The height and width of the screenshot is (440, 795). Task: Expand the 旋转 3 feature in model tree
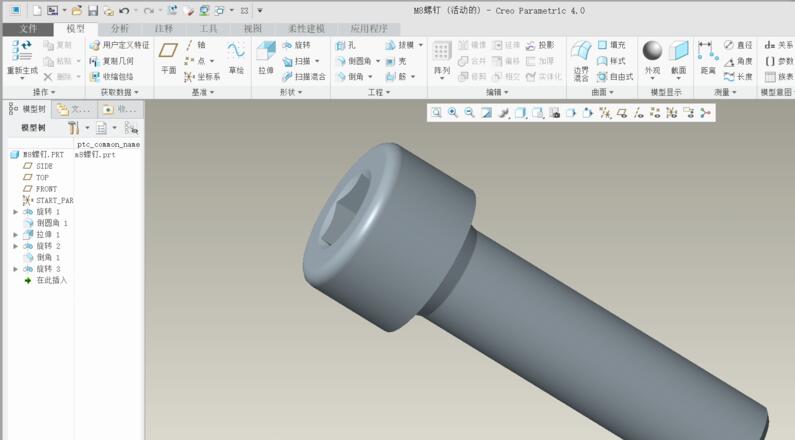[x=15, y=269]
